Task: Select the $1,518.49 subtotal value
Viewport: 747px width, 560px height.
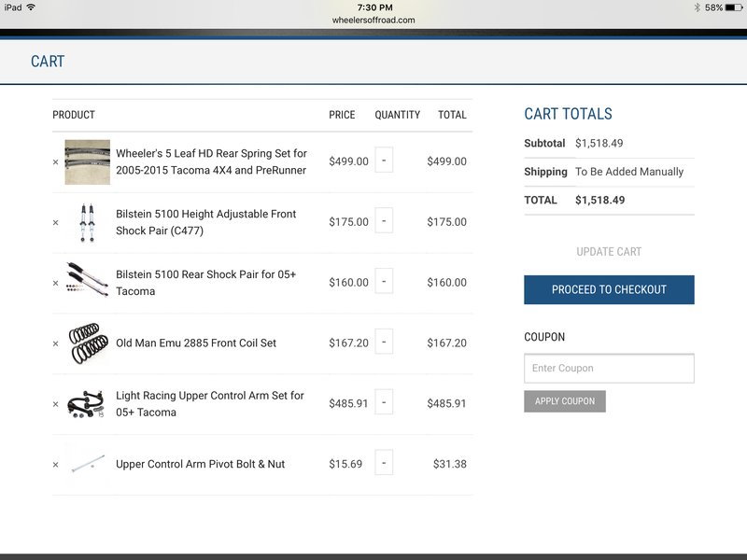Action: coord(599,144)
